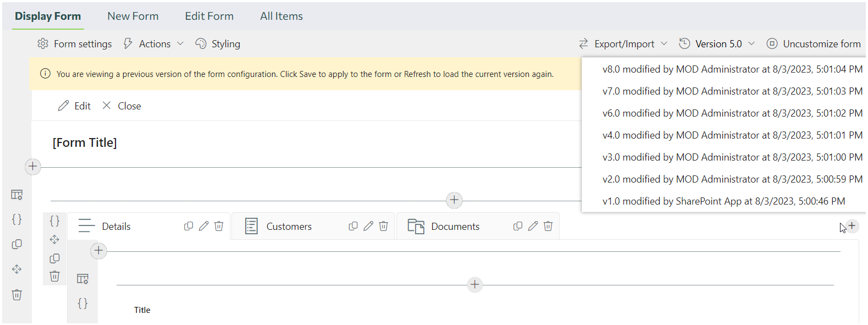Click the curly braces icon beside Details tab
The image size is (868, 325).
tap(54, 221)
